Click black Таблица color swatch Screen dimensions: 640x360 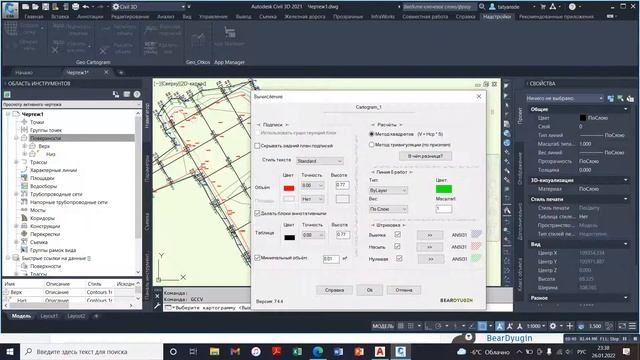(289, 238)
